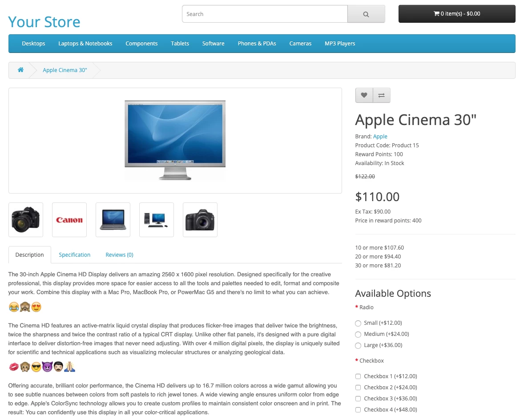This screenshot has height=420, width=528.
Task: View the desktop PC thumbnail
Action: (157, 220)
